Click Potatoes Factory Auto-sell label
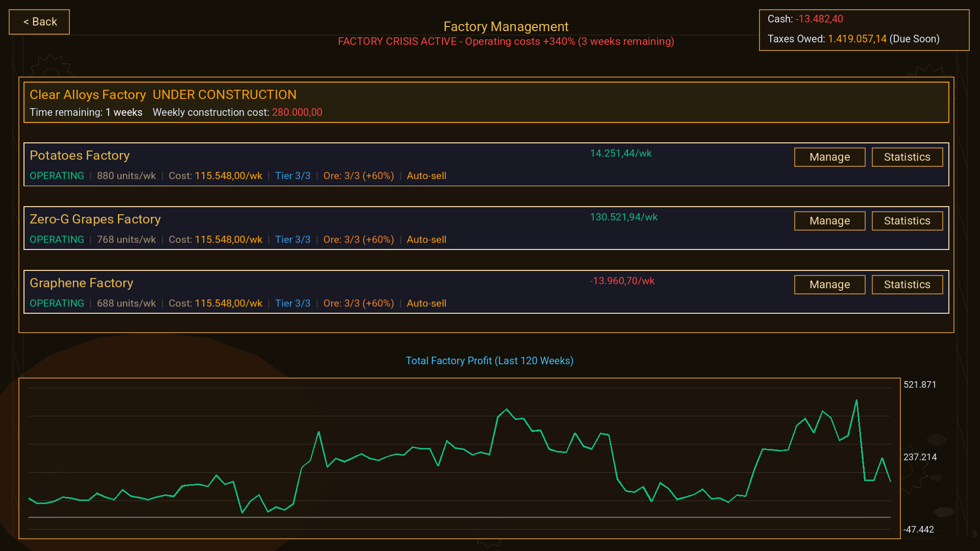Image resolution: width=980 pixels, height=551 pixels. (x=426, y=176)
